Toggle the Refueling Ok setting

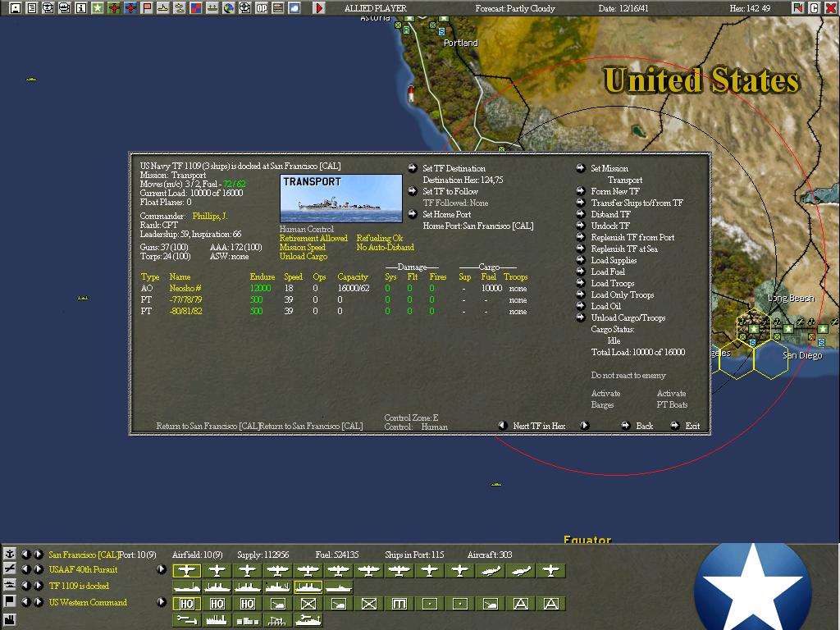[379, 239]
